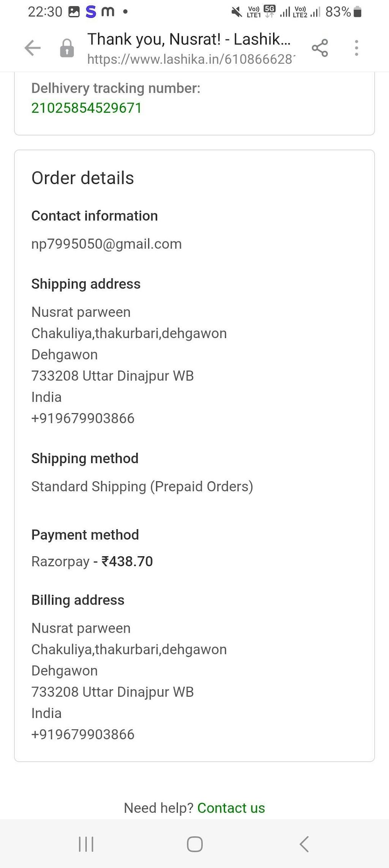Tap the Order details heading

pyautogui.click(x=82, y=178)
